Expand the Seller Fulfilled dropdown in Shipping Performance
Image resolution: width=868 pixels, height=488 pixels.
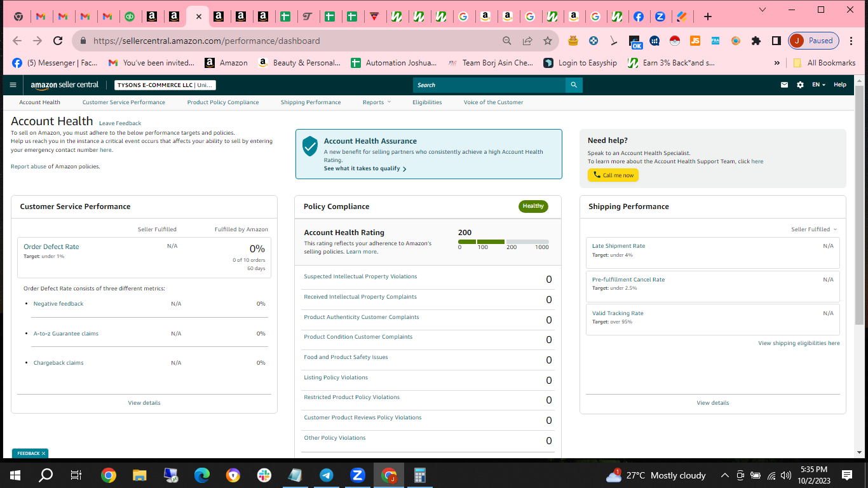click(814, 229)
